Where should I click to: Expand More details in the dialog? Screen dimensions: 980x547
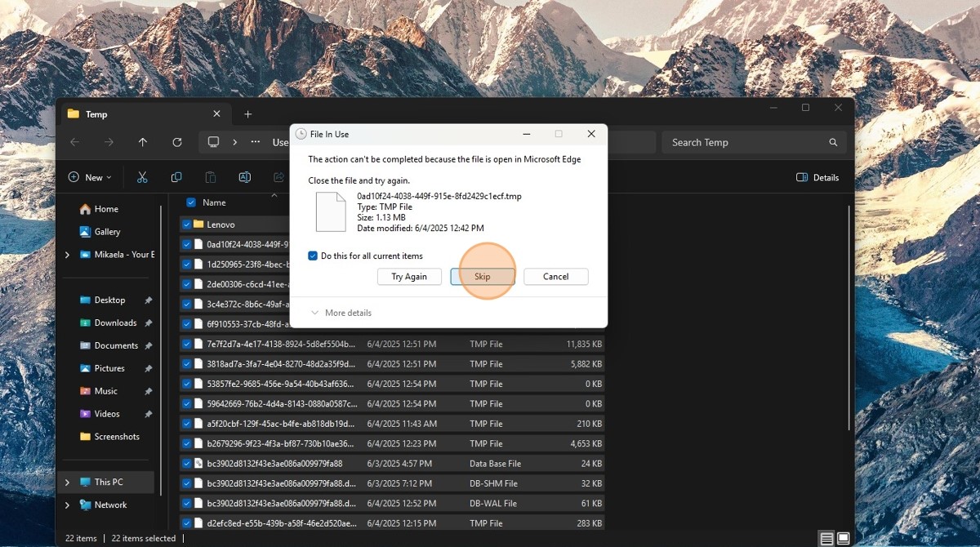(x=341, y=313)
